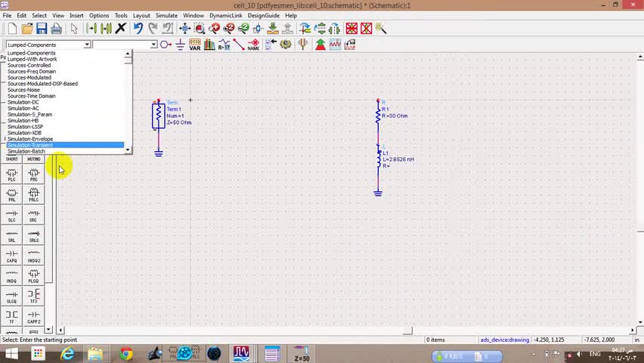The width and height of the screenshot is (644, 363).
Task: Open File Explorer from taskbar
Action: (x=95, y=353)
